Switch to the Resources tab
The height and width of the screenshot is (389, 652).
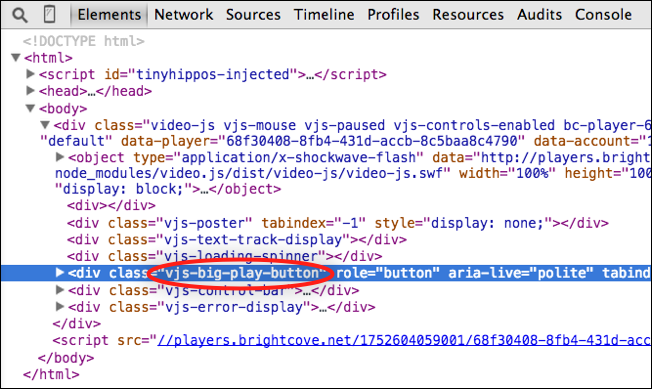[x=468, y=15]
